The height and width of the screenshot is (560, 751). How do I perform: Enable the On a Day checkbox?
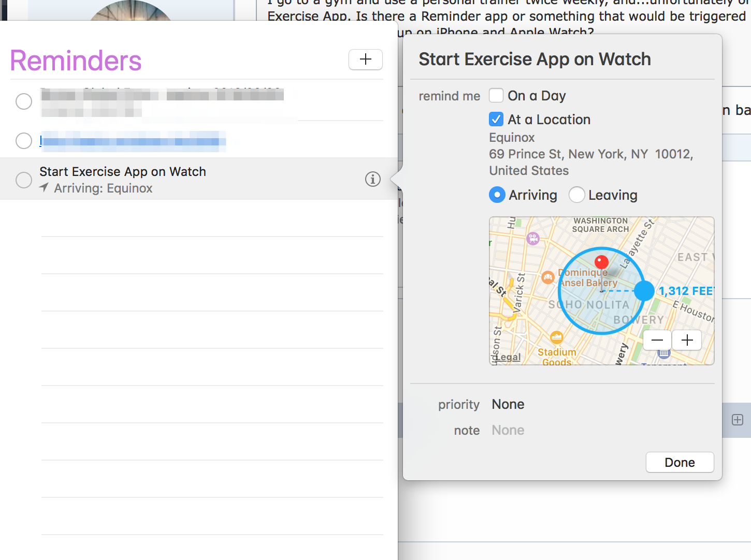[x=496, y=95]
